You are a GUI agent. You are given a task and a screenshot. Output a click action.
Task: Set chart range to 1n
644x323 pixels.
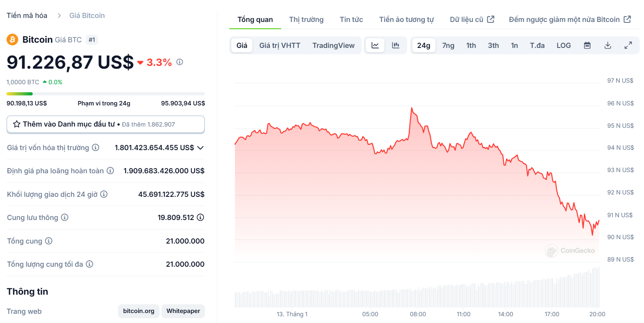514,46
